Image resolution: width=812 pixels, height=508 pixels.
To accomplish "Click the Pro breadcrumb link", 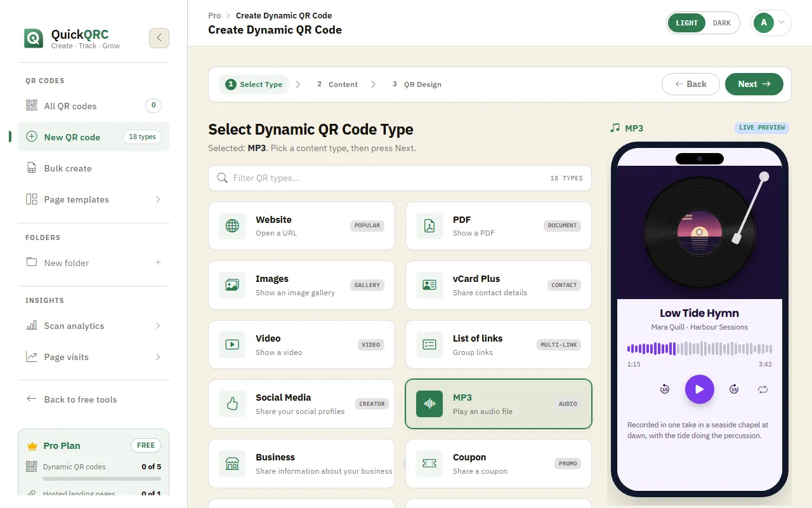I will pyautogui.click(x=214, y=15).
